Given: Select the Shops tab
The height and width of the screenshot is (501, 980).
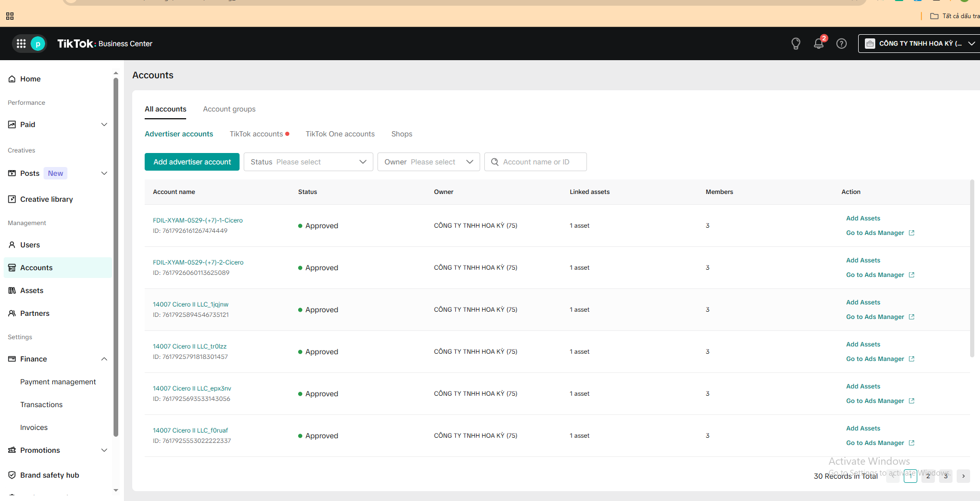Looking at the screenshot, I should point(402,134).
